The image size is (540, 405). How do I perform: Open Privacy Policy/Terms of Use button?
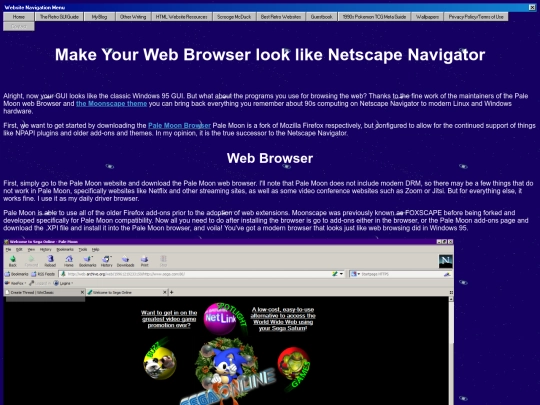point(476,17)
